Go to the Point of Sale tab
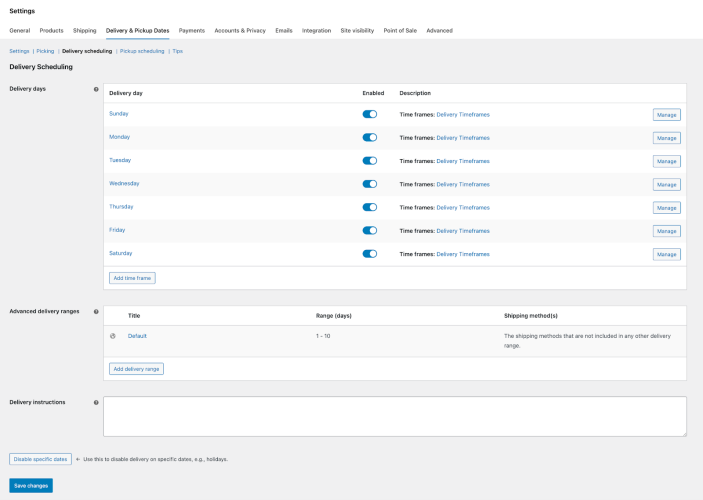 coord(398,31)
